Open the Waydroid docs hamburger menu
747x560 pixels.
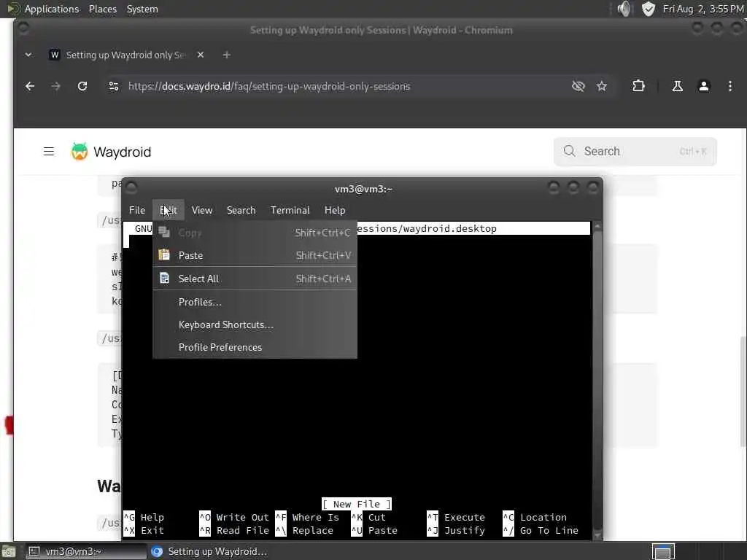point(49,152)
